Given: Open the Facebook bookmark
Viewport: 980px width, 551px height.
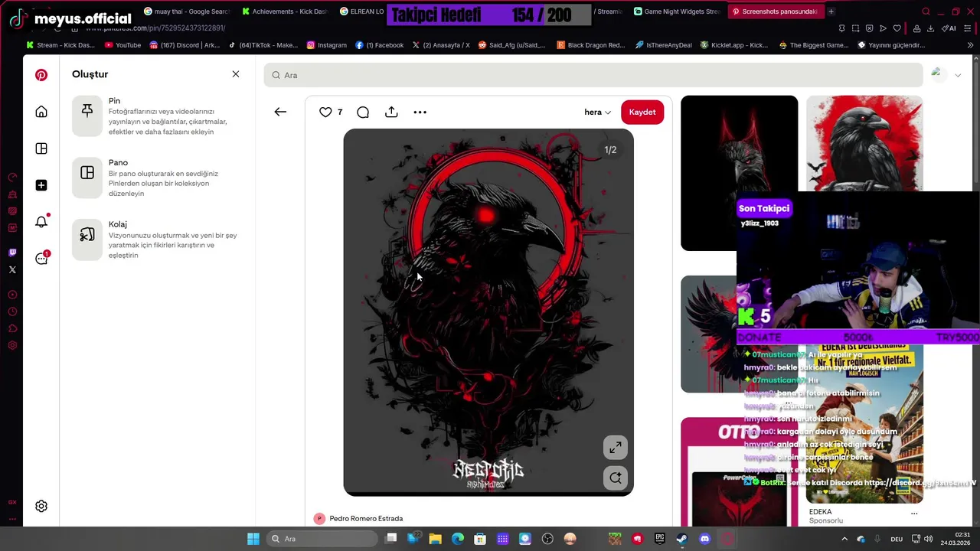Looking at the screenshot, I should [380, 45].
